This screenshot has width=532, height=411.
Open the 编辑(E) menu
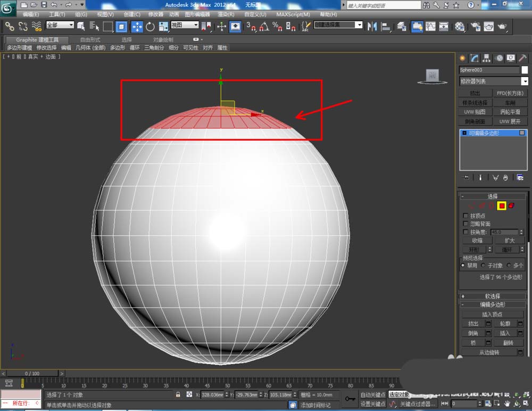tap(31, 14)
